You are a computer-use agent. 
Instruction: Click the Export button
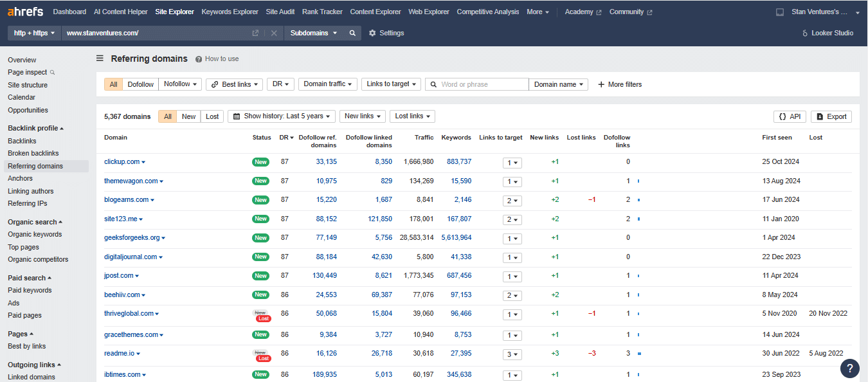coord(831,116)
